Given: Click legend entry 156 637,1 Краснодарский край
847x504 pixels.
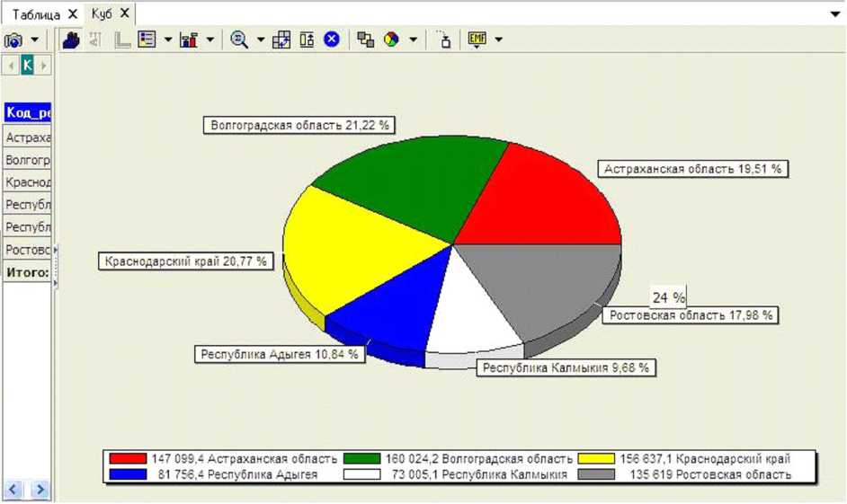Looking at the screenshot, I should point(705,459).
